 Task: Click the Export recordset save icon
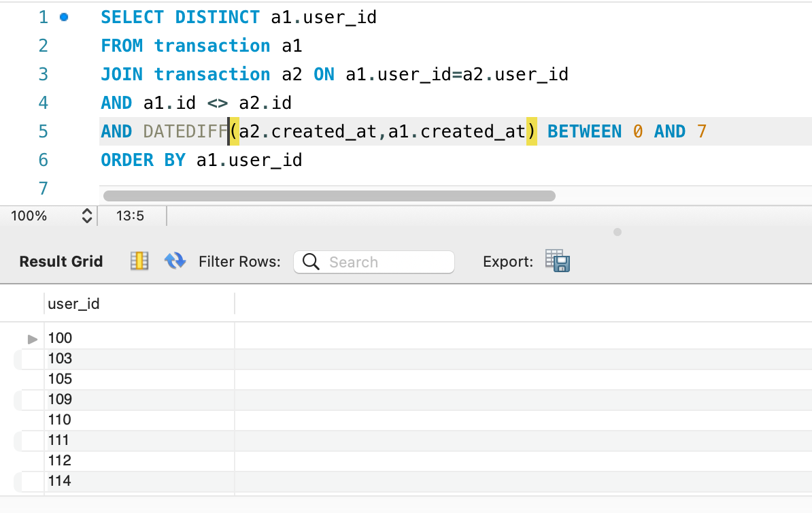(558, 261)
